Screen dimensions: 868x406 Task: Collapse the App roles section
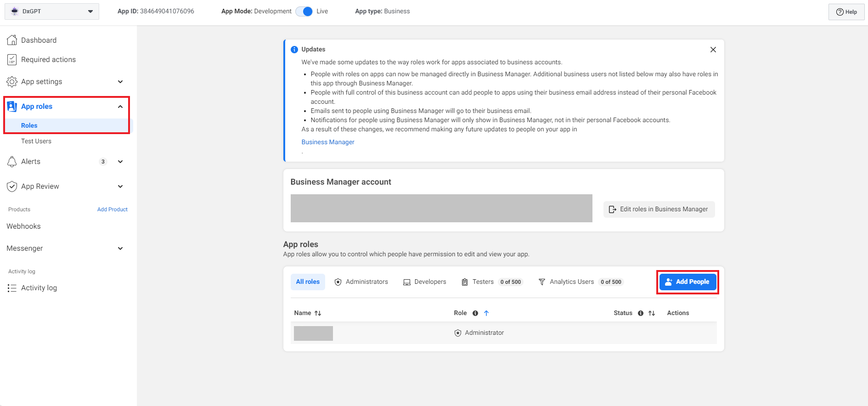[120, 107]
